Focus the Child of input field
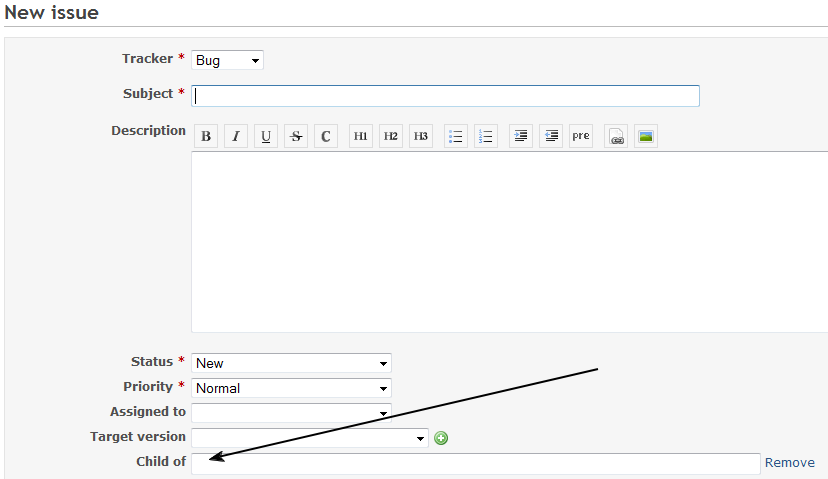 click(476, 464)
